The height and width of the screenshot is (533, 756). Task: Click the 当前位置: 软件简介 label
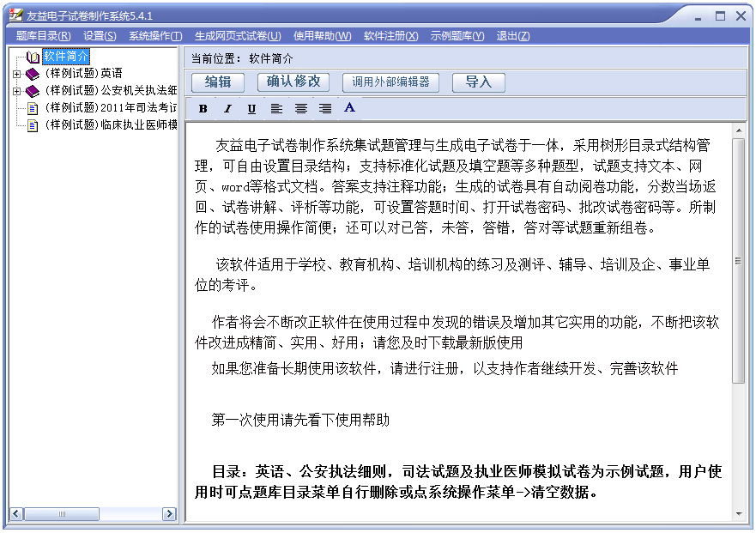click(242, 59)
